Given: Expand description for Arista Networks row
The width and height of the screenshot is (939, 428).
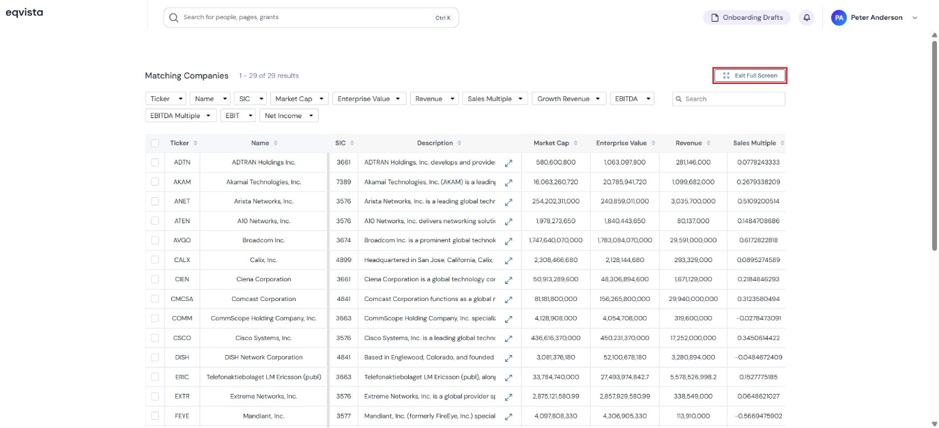Looking at the screenshot, I should click(508, 202).
